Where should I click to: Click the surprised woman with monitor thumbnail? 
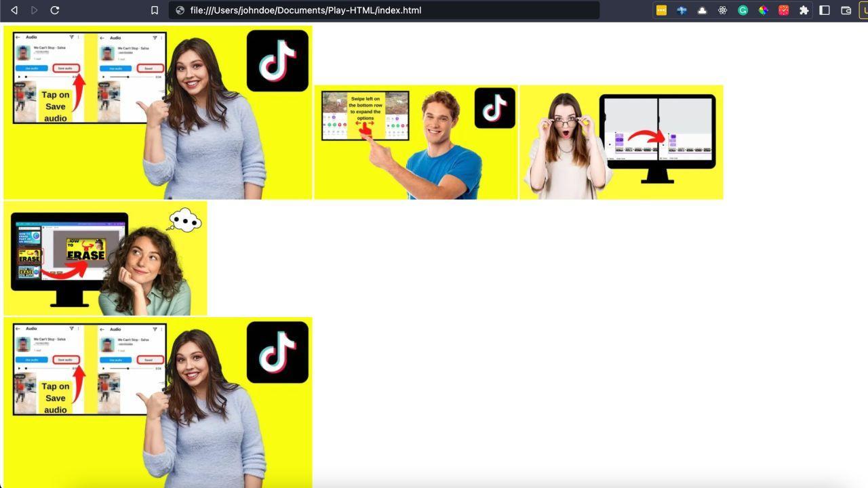pos(621,142)
